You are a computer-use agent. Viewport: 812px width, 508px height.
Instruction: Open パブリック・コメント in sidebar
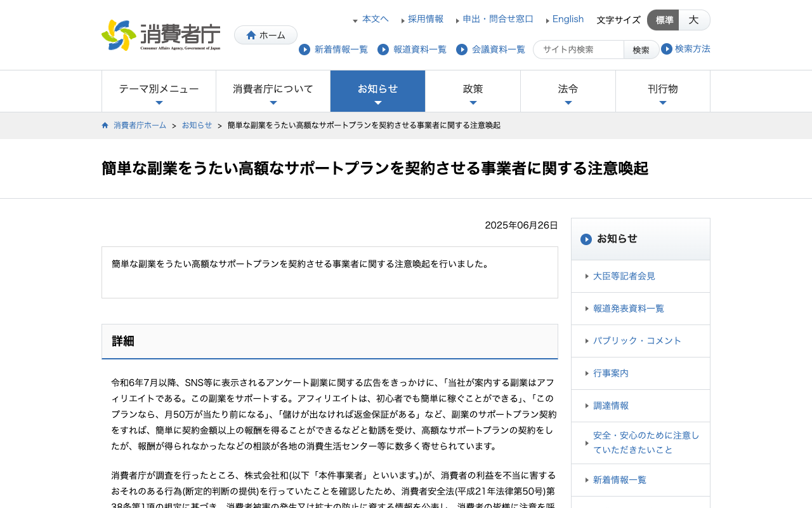click(641, 341)
